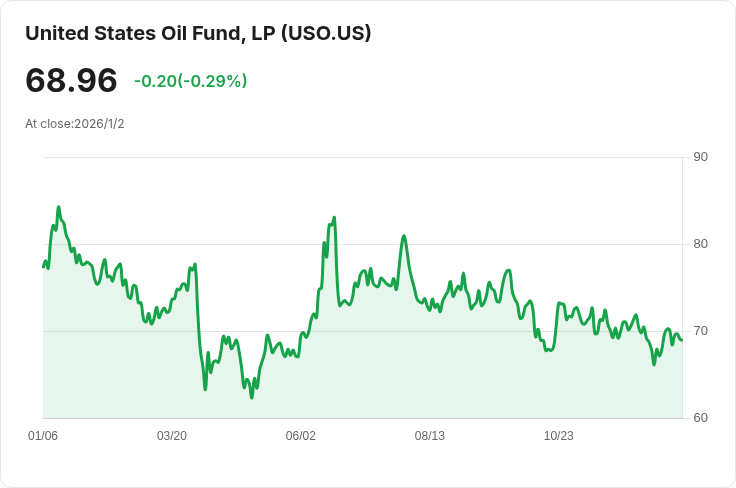
Task: Click the October local peak after 10/23 label
Action: pos(560,303)
